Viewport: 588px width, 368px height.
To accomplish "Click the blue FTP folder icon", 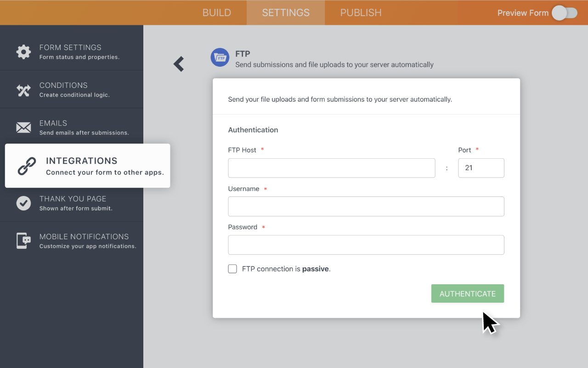I will (x=220, y=57).
